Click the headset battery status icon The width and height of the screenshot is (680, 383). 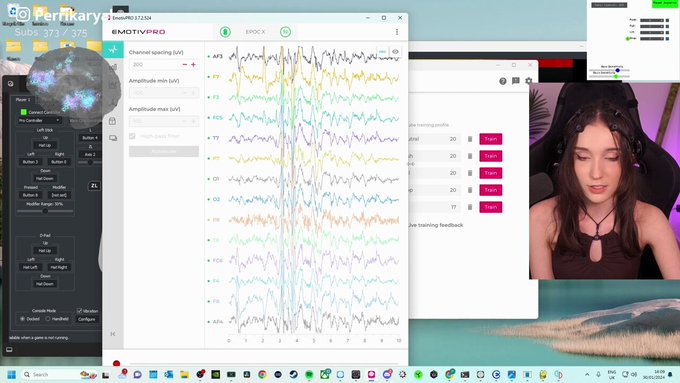coord(225,32)
